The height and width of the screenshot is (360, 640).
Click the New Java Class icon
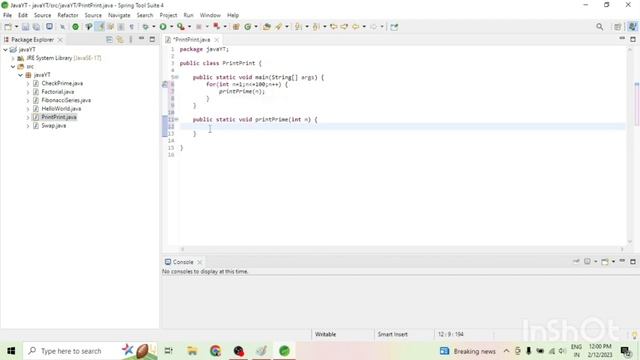click(x=247, y=27)
